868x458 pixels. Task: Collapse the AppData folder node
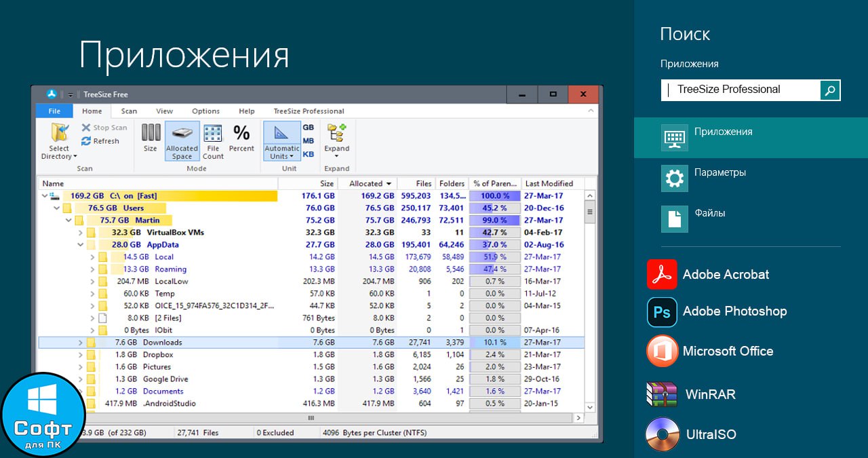click(81, 245)
